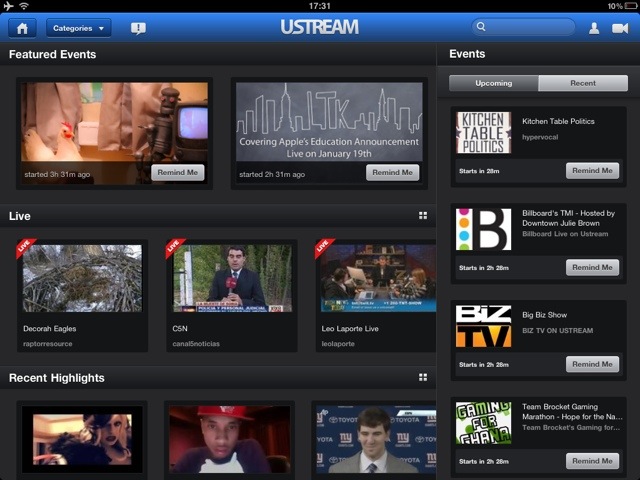The height and width of the screenshot is (480, 640).
Task: Select 'BIZ TV ON USTREAM' channel label
Action: pyautogui.click(x=558, y=331)
